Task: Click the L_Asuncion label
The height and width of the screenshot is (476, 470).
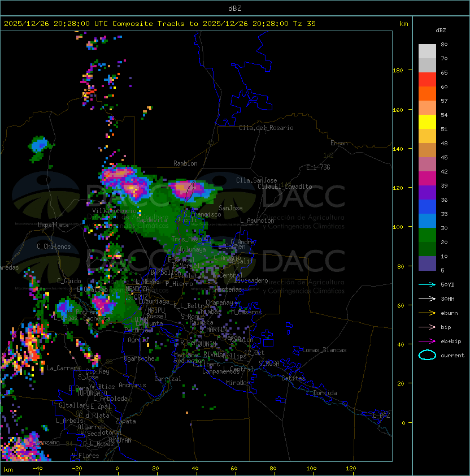Action: 257,220
